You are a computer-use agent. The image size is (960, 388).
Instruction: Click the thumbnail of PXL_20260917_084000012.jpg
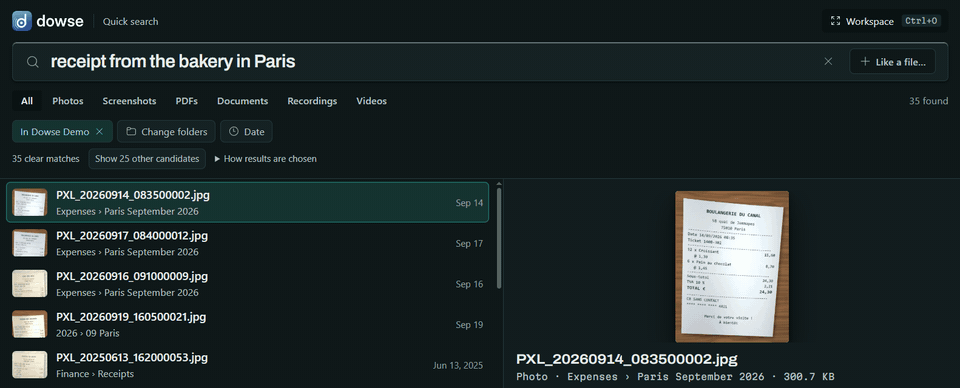29,243
